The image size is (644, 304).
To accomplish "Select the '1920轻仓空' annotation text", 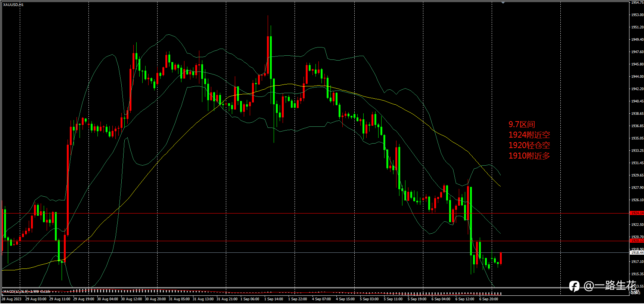I will point(529,145).
